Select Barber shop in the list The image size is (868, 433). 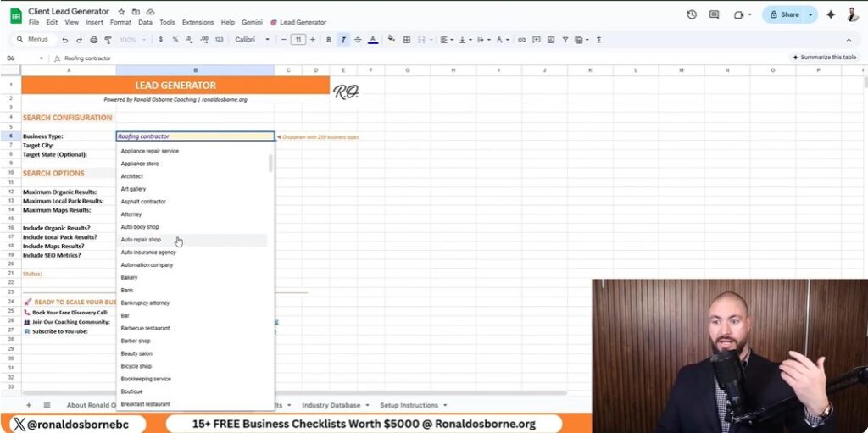192,341
